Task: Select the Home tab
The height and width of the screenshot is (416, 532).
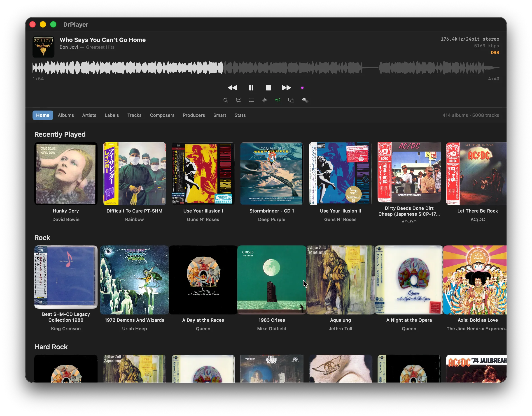Action: [43, 115]
